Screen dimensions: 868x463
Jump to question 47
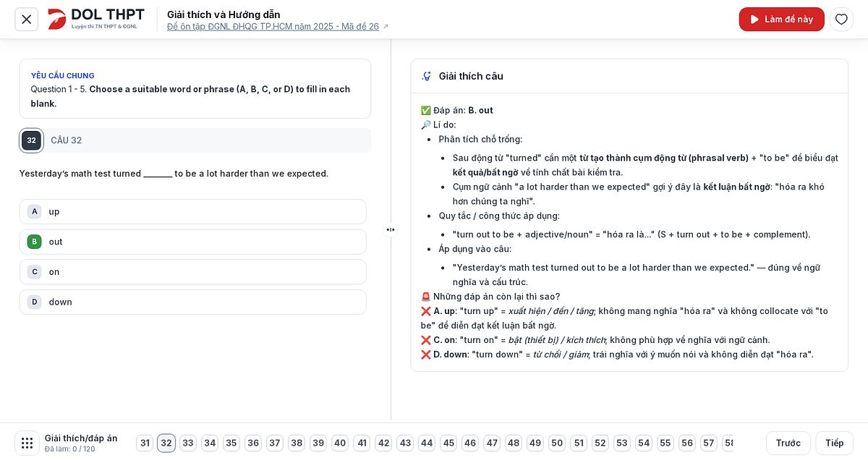[492, 443]
